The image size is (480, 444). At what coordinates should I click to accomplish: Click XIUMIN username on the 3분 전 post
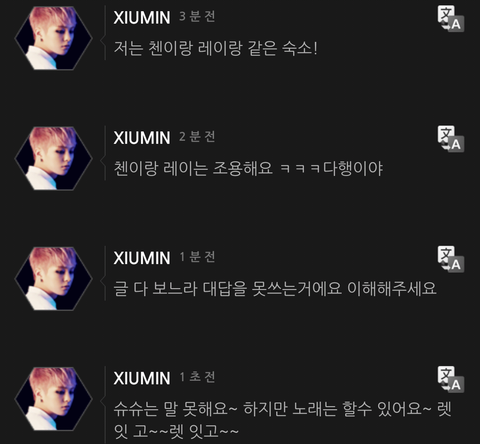pos(142,18)
